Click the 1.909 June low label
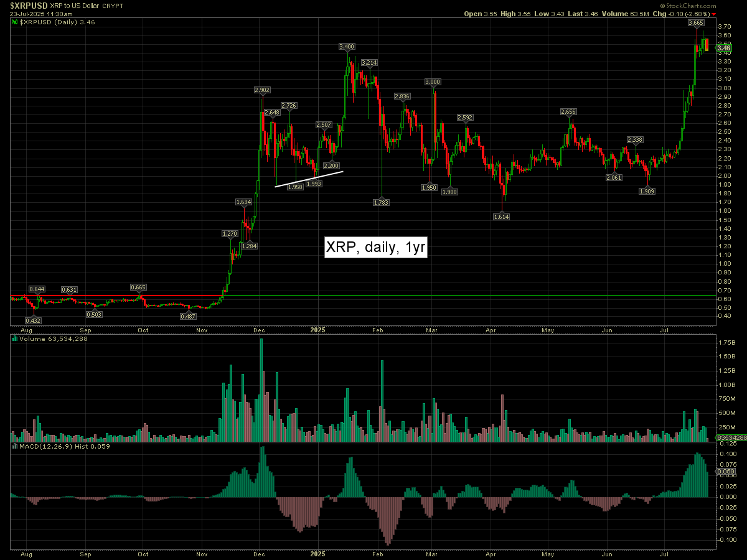This screenshot has width=747, height=560. coord(648,191)
